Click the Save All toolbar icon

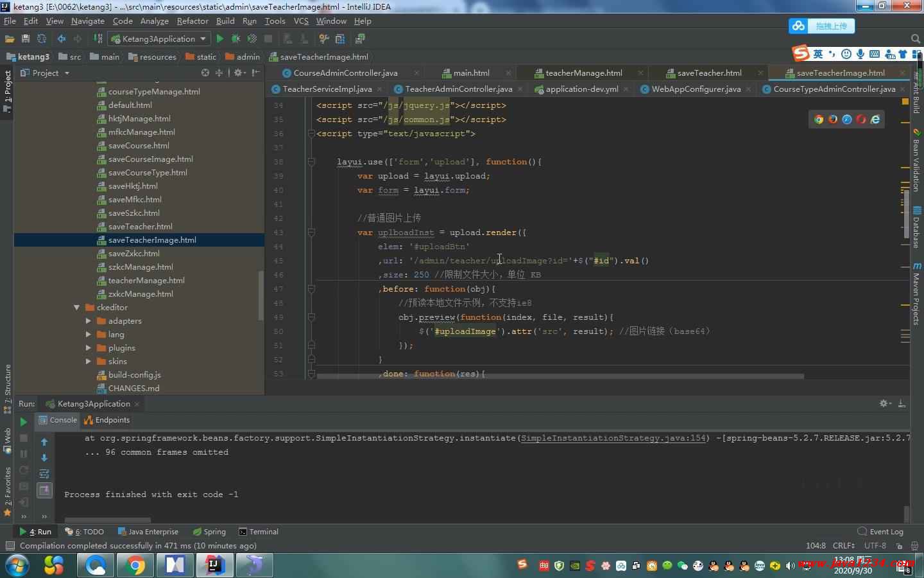click(x=26, y=39)
